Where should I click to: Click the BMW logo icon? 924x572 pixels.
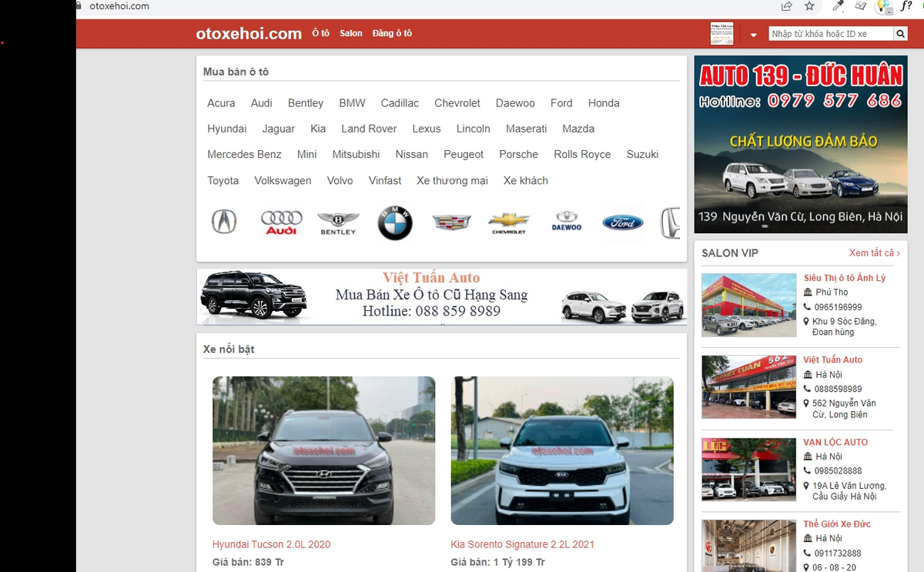[x=395, y=222]
